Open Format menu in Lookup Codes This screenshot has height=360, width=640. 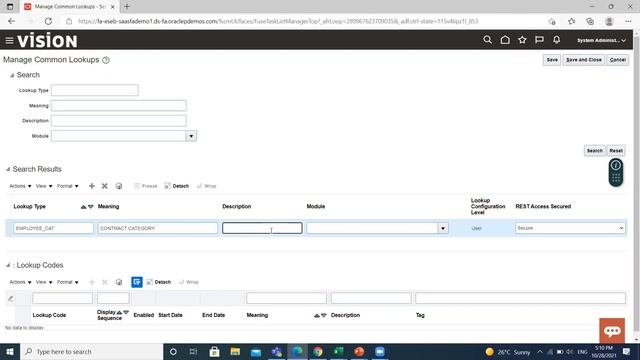(x=67, y=282)
